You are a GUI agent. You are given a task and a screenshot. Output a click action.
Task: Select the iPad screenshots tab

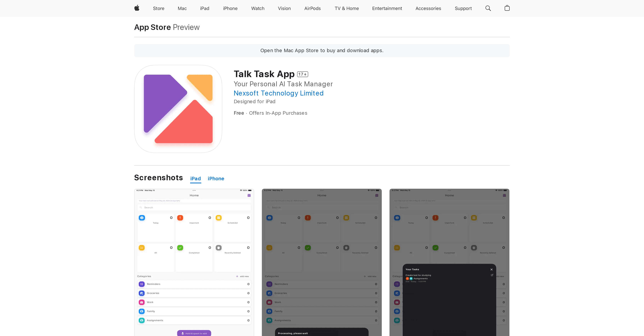(x=195, y=178)
